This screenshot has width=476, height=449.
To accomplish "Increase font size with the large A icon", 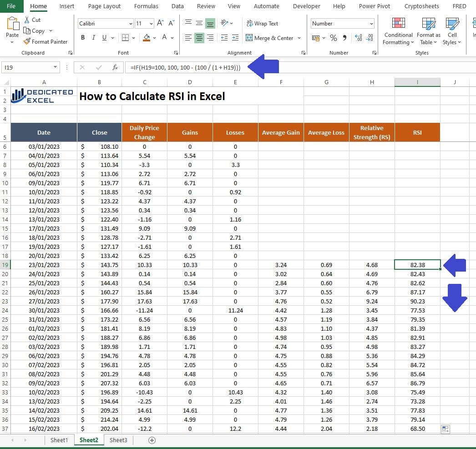I will [160, 23].
